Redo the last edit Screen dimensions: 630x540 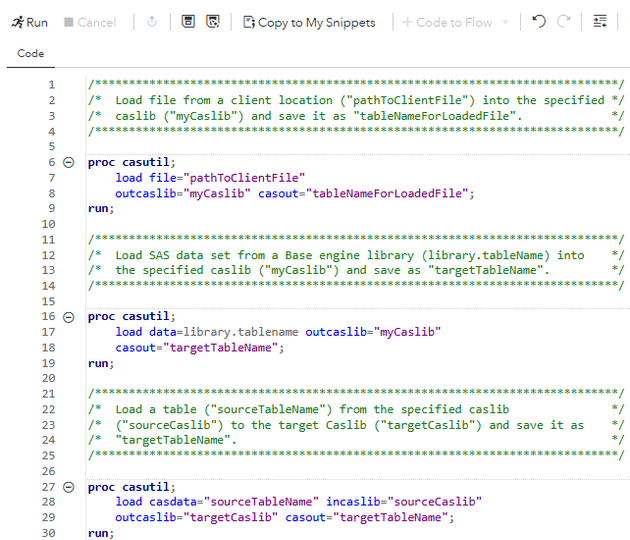coord(565,22)
